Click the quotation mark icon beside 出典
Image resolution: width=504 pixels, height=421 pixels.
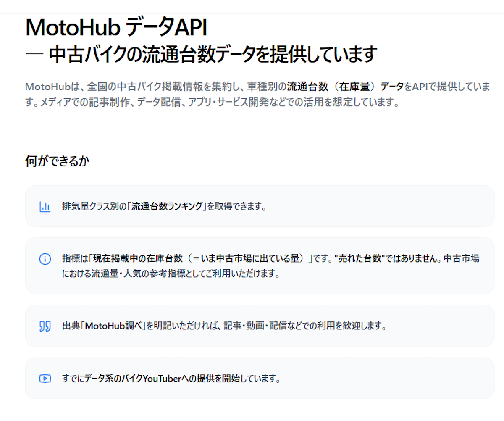[45, 326]
